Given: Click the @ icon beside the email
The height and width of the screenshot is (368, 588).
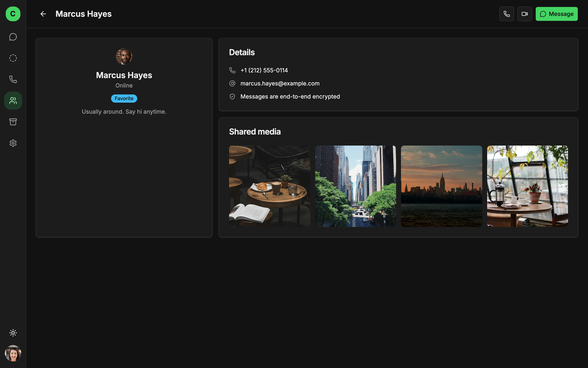Looking at the screenshot, I should click(x=232, y=83).
